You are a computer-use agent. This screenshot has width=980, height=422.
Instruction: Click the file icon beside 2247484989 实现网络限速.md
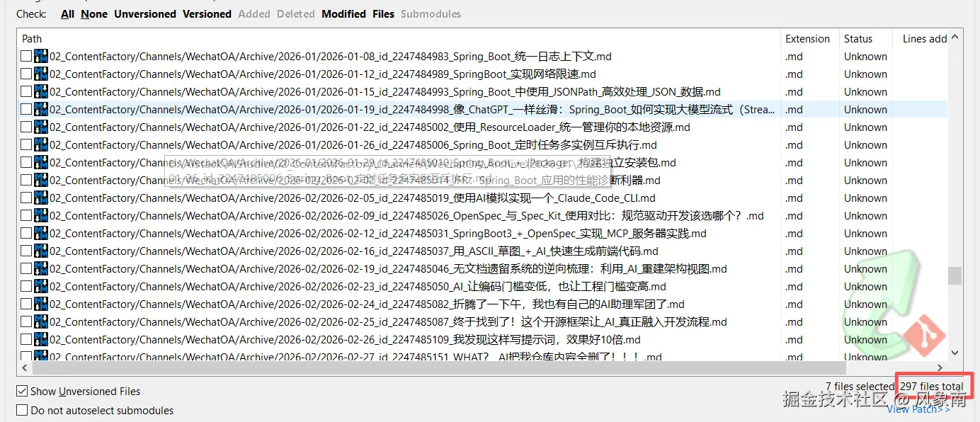point(41,74)
